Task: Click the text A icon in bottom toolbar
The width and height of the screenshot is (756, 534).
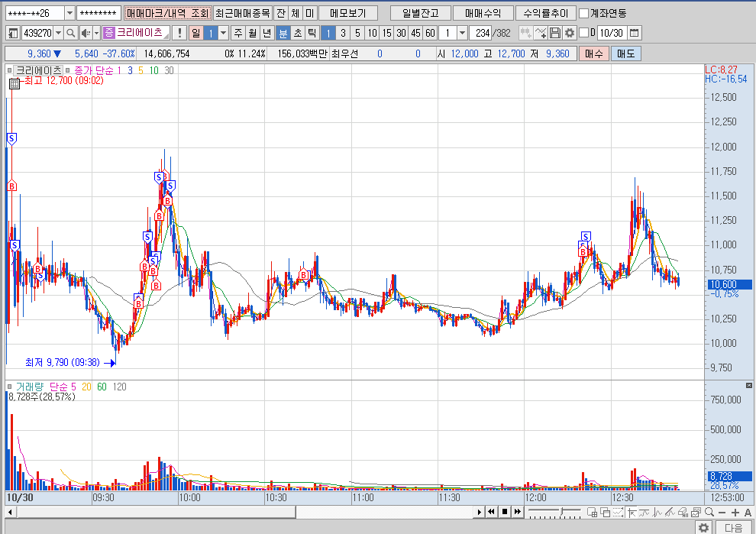Action: (748, 513)
